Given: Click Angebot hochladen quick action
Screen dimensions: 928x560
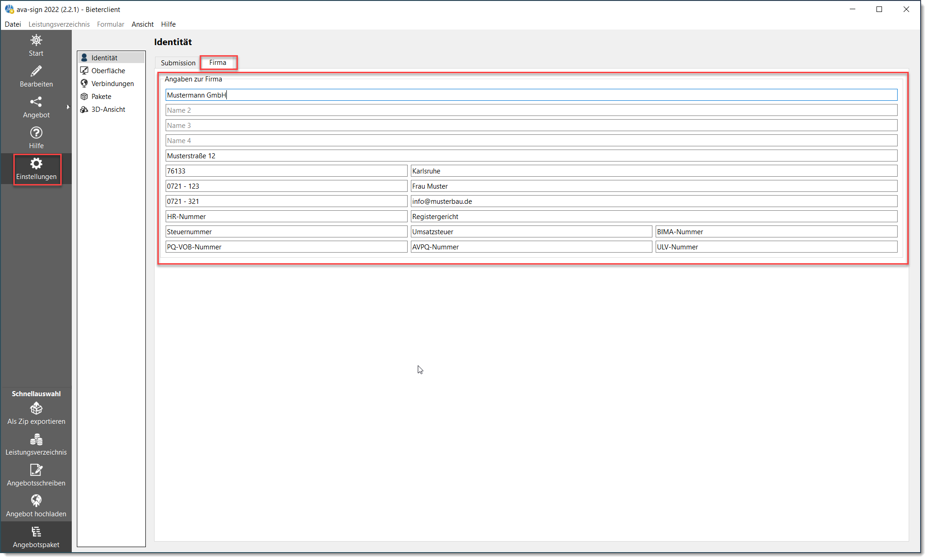Looking at the screenshot, I should (36, 506).
